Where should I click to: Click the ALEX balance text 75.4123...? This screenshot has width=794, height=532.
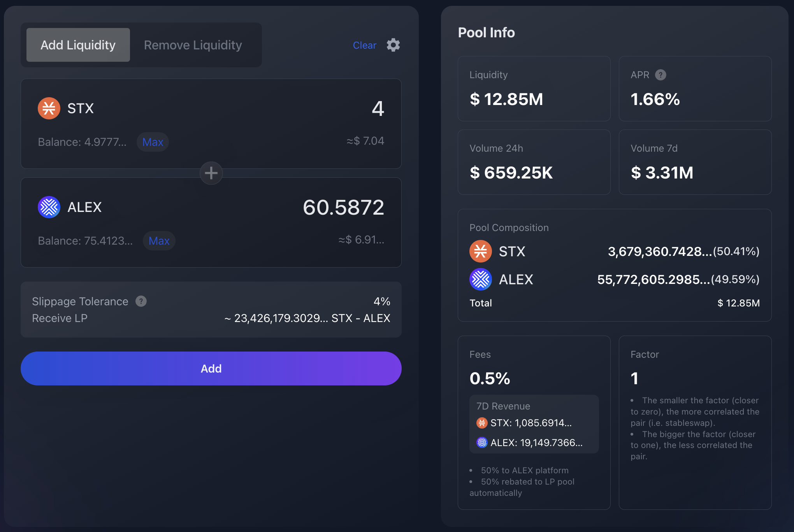coord(85,241)
